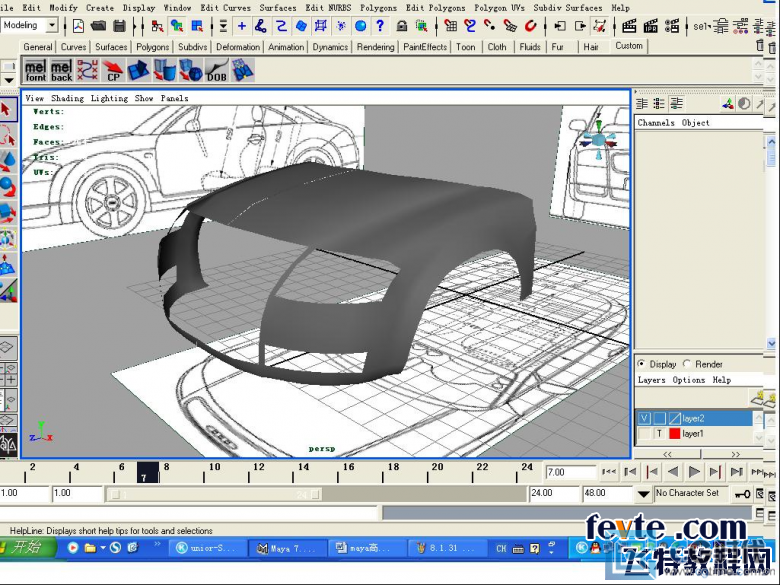Click go to start of playback range

tap(609, 471)
